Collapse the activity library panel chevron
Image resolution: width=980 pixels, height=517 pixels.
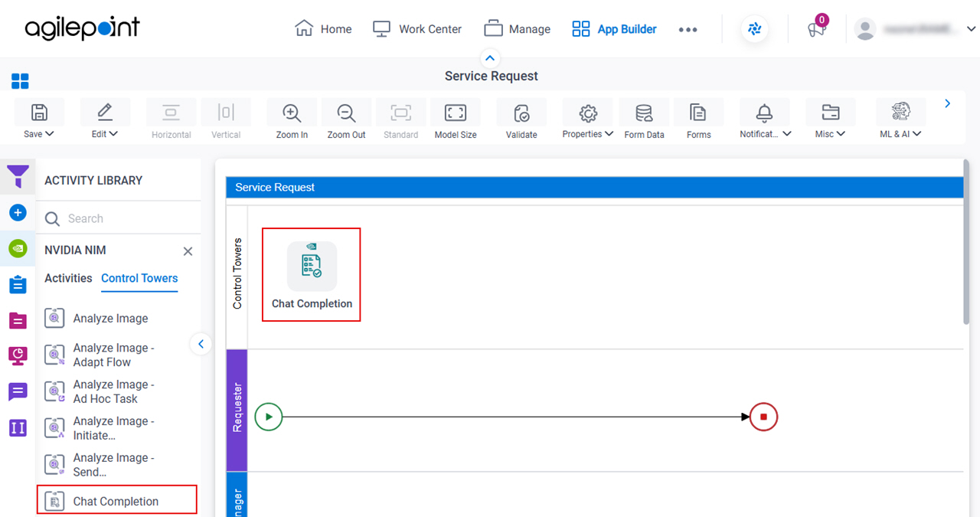201,344
